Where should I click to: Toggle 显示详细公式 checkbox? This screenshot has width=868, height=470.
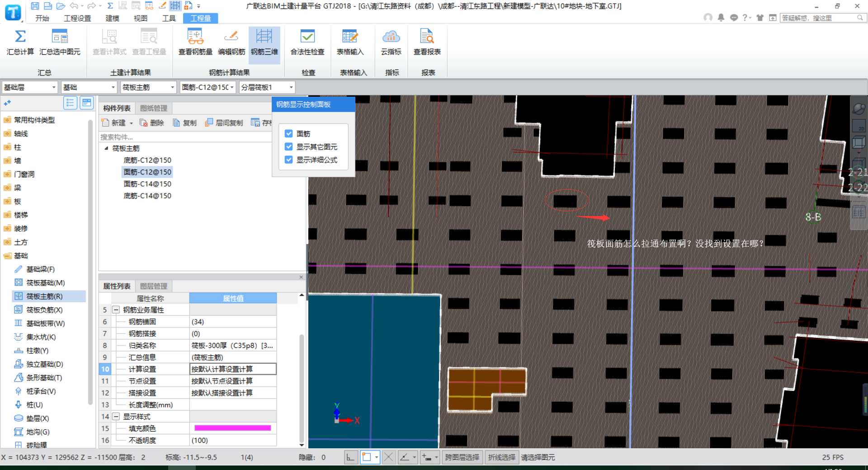tap(289, 160)
